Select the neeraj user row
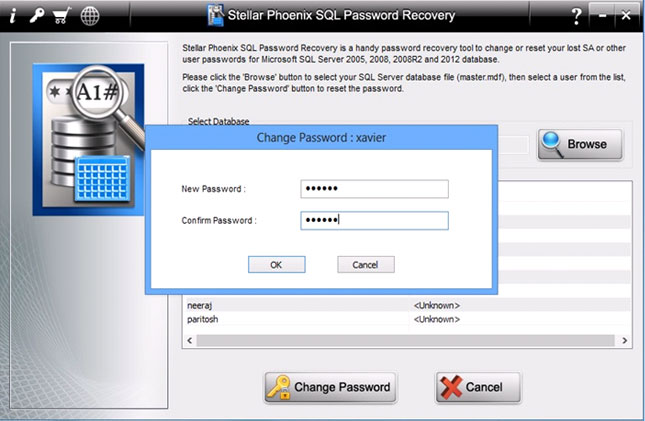 [x=407, y=305]
